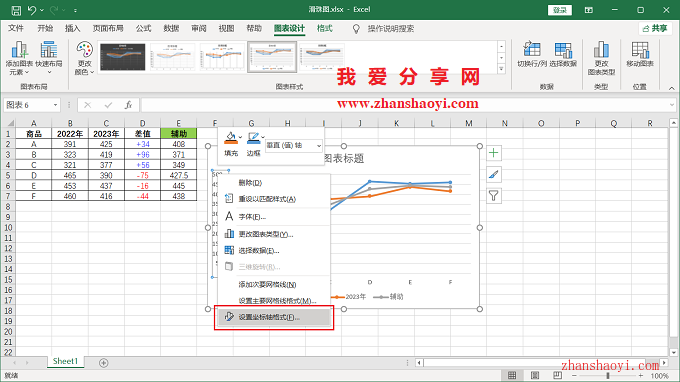Click the zoom out minus button

[x=574, y=375]
